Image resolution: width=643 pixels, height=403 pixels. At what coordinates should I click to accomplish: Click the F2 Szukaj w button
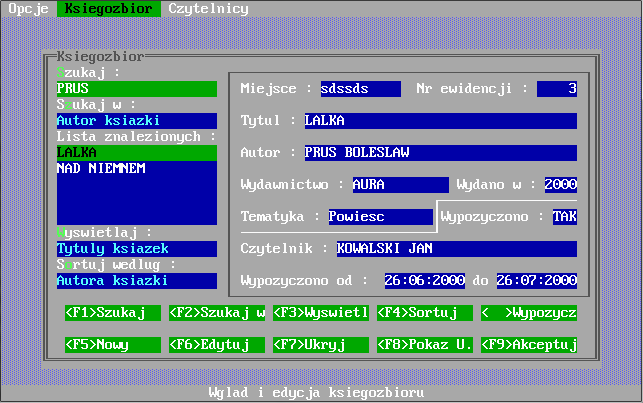click(x=217, y=313)
